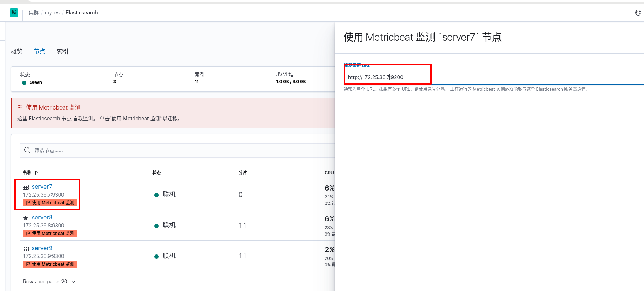Click 使用 Metricbeat 监测 badge for server9

pos(50,264)
